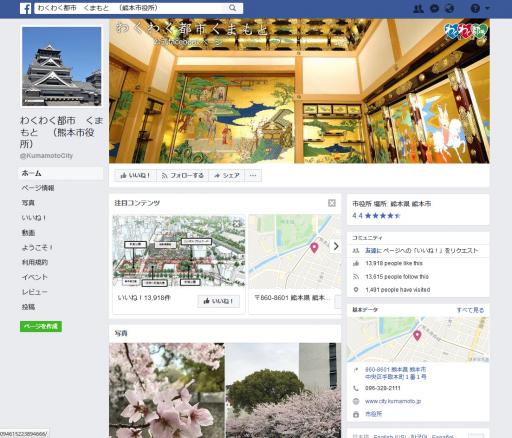Advance featured content with right chevron
Viewport: 512px width, 438px height.
click(336, 246)
